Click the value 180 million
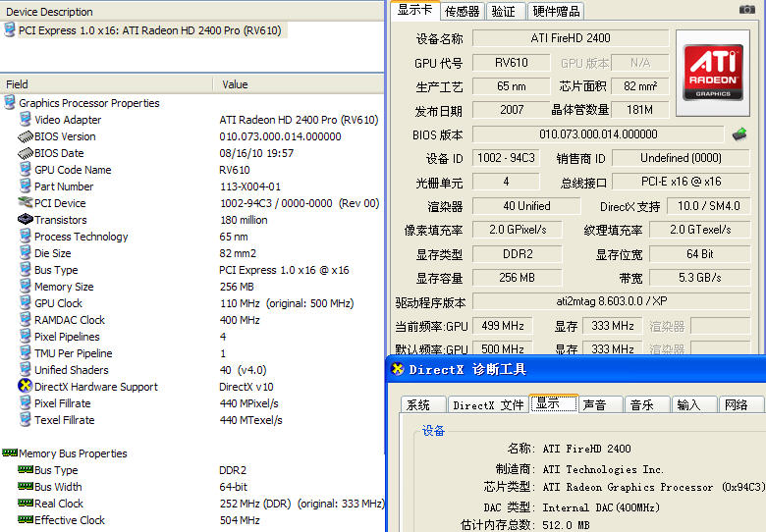This screenshot has width=766, height=532. (244, 220)
